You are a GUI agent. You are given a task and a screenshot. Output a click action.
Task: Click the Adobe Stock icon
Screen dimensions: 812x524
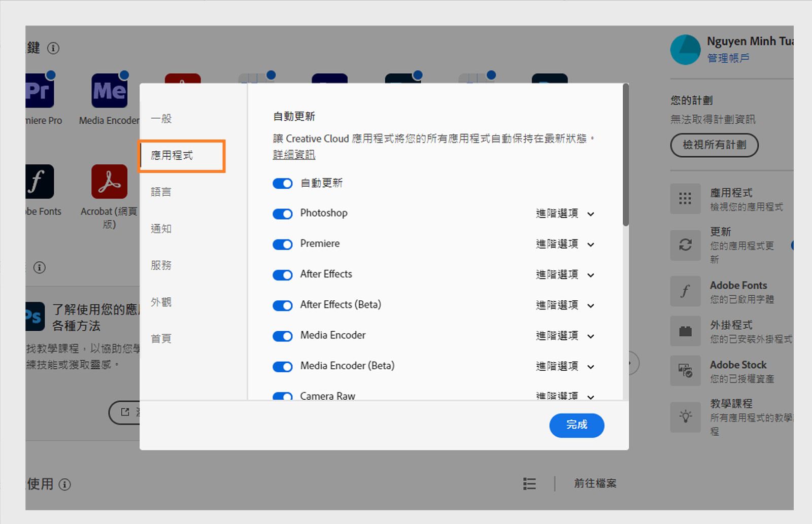[x=685, y=371]
